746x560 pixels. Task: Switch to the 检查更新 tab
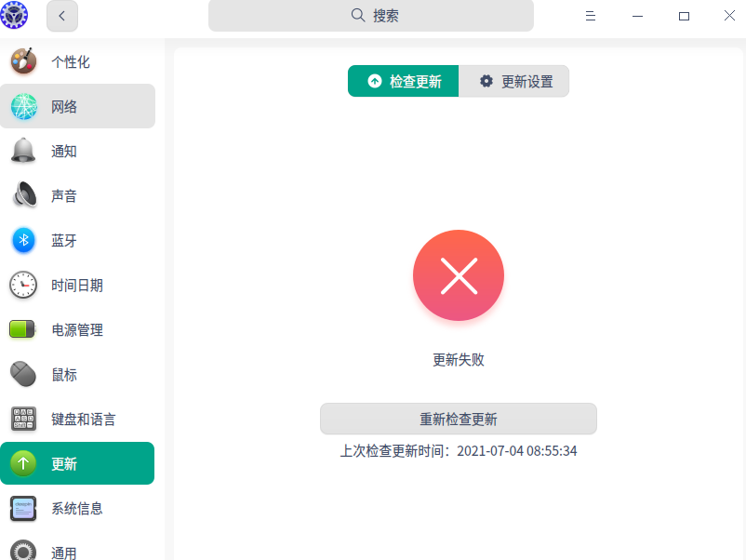click(x=404, y=81)
